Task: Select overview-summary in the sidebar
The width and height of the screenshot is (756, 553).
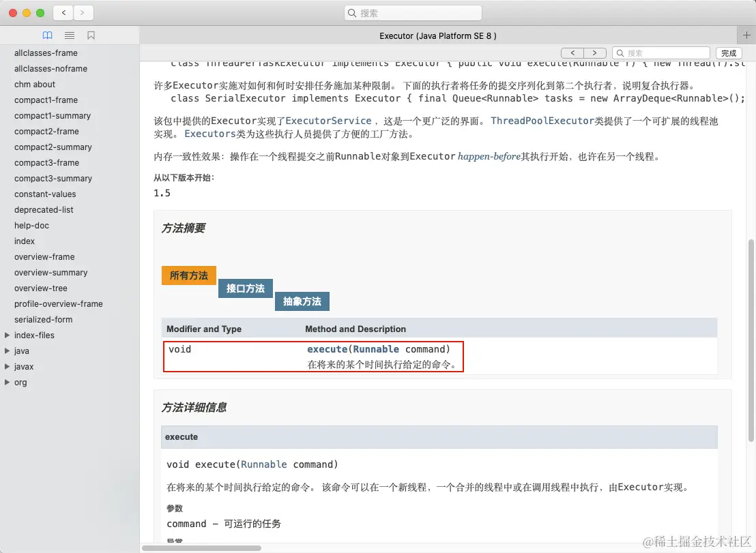Action: pos(50,272)
